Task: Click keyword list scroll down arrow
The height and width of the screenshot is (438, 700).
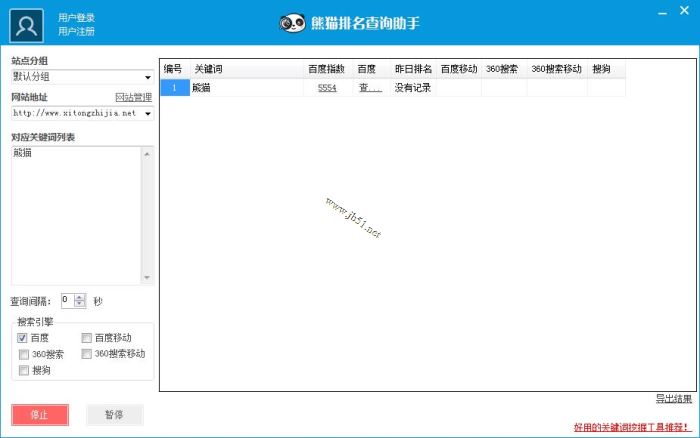Action: click(x=147, y=277)
